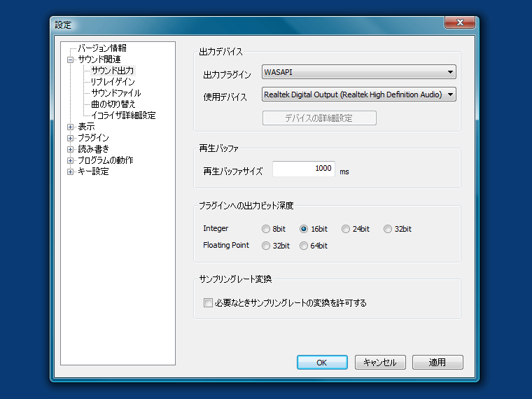532x399 pixels.
Task: Select プラグイン in the tree
Action: point(93,138)
